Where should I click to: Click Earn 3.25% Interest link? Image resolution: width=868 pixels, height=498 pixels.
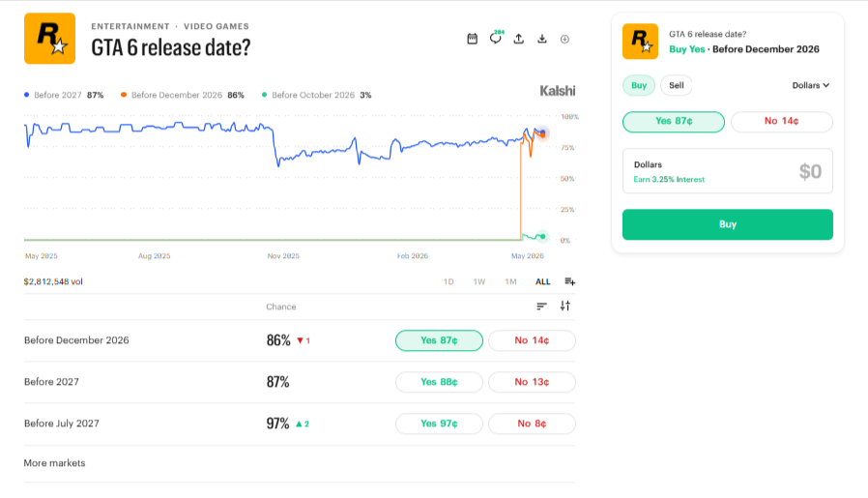click(669, 180)
